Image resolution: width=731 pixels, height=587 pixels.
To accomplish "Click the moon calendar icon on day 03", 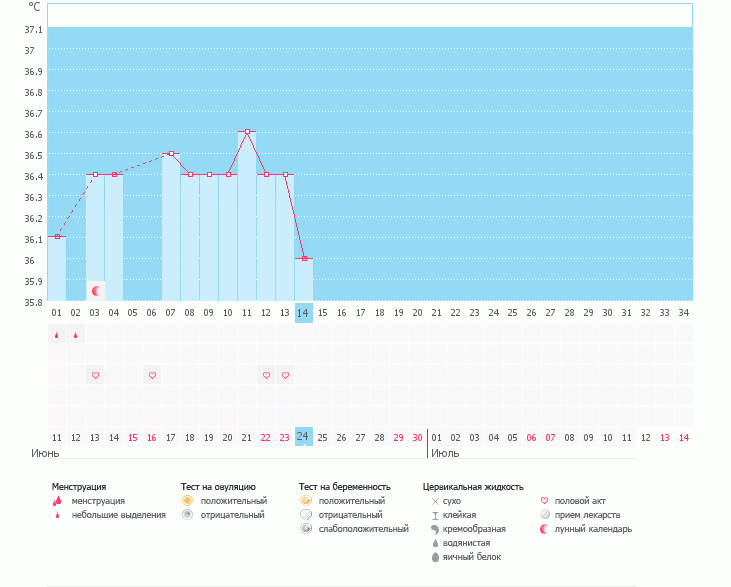I will click(x=96, y=291).
